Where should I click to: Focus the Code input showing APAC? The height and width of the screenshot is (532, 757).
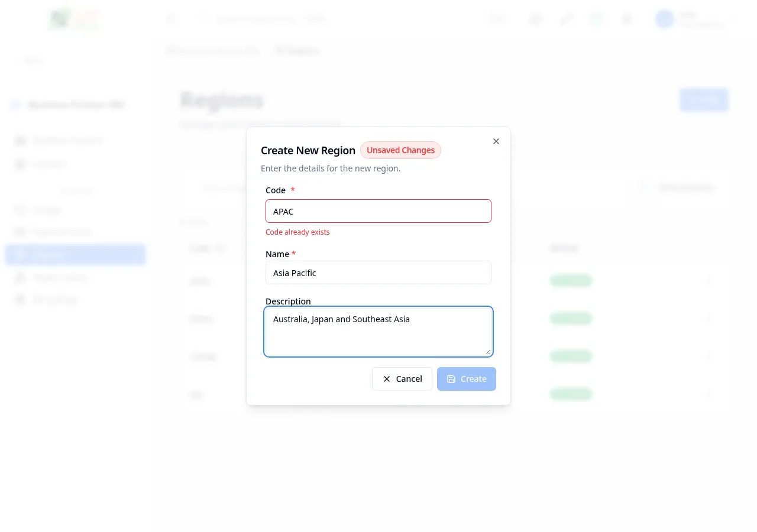(x=378, y=211)
